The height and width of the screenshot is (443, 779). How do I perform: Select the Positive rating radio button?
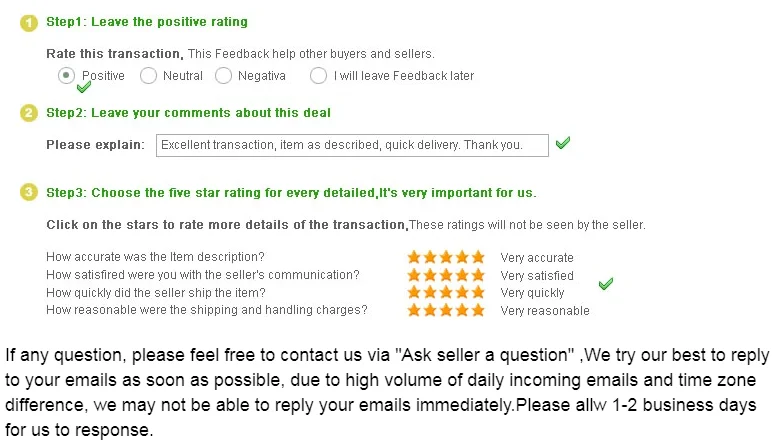coord(66,75)
